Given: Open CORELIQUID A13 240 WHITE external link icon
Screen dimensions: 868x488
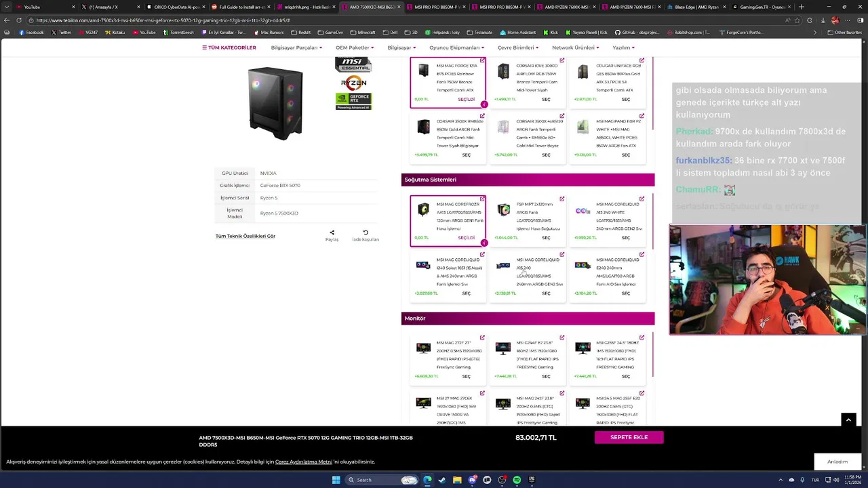Looking at the screenshot, I should pyautogui.click(x=642, y=199).
